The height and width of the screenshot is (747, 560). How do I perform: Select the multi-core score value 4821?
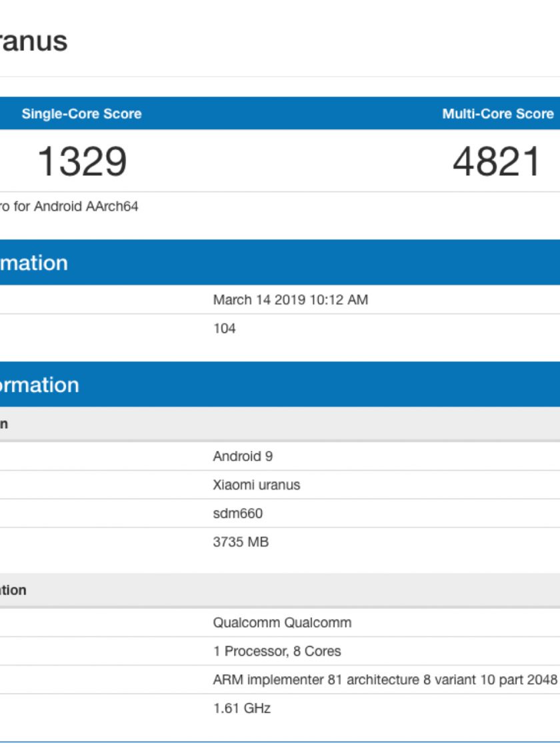coord(497,162)
